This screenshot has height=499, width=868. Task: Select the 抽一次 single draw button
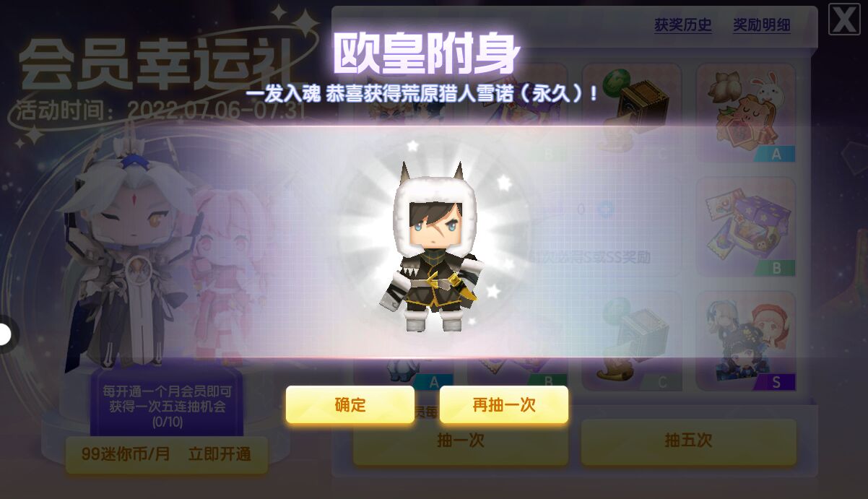461,441
